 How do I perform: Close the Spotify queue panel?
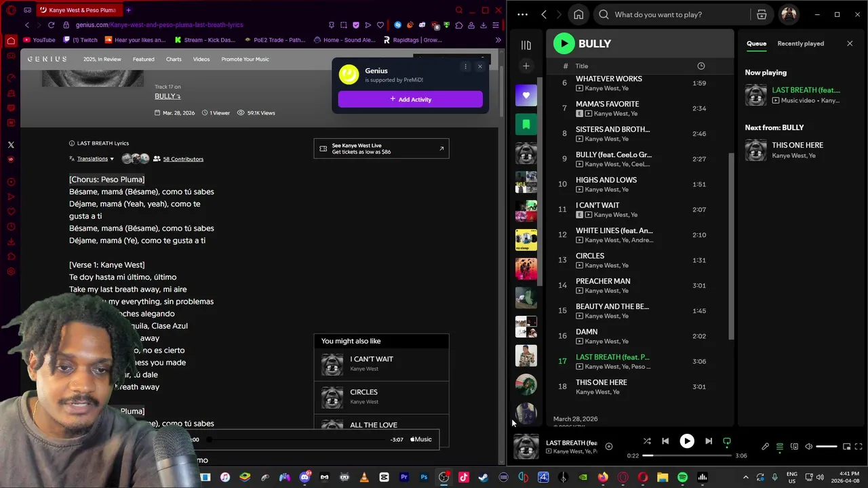pos(850,43)
